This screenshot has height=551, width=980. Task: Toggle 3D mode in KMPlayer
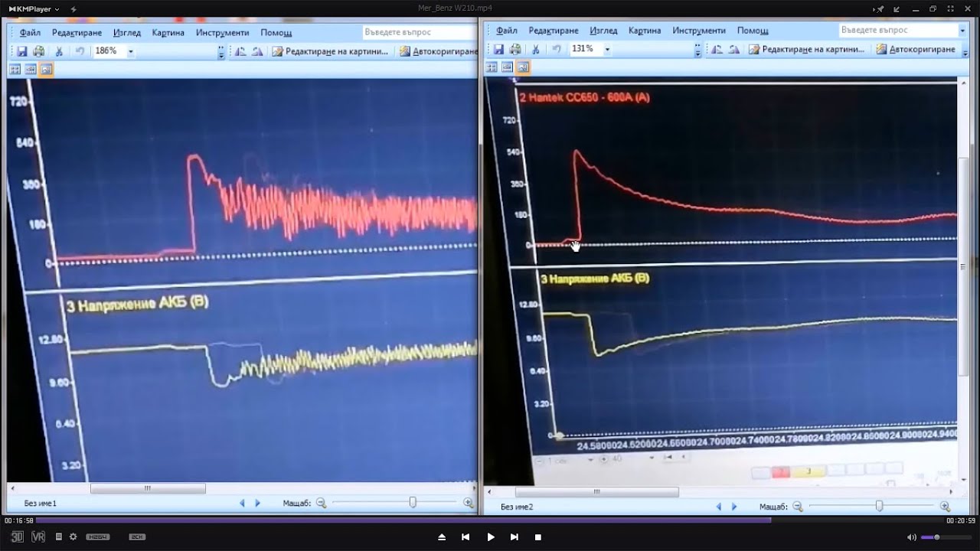tap(17, 537)
